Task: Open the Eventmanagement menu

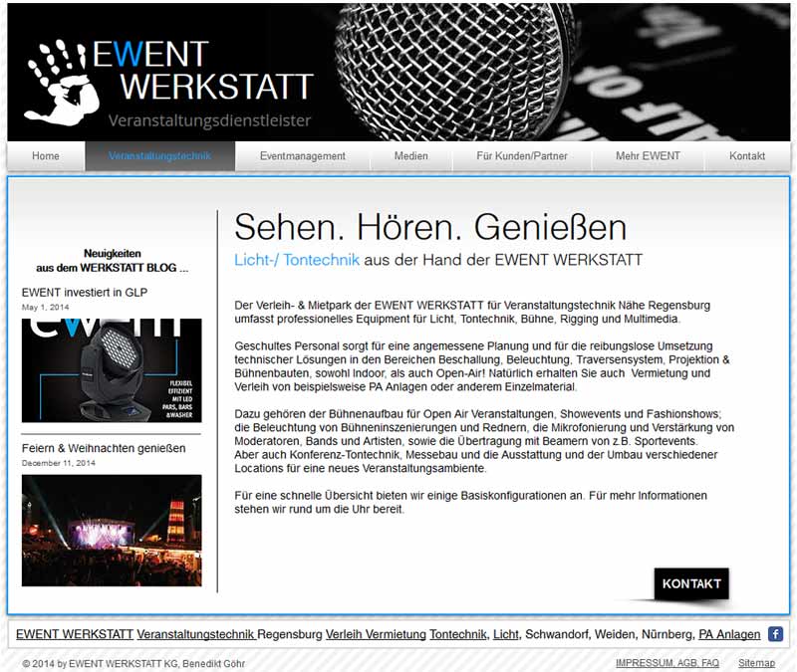Action: [303, 156]
